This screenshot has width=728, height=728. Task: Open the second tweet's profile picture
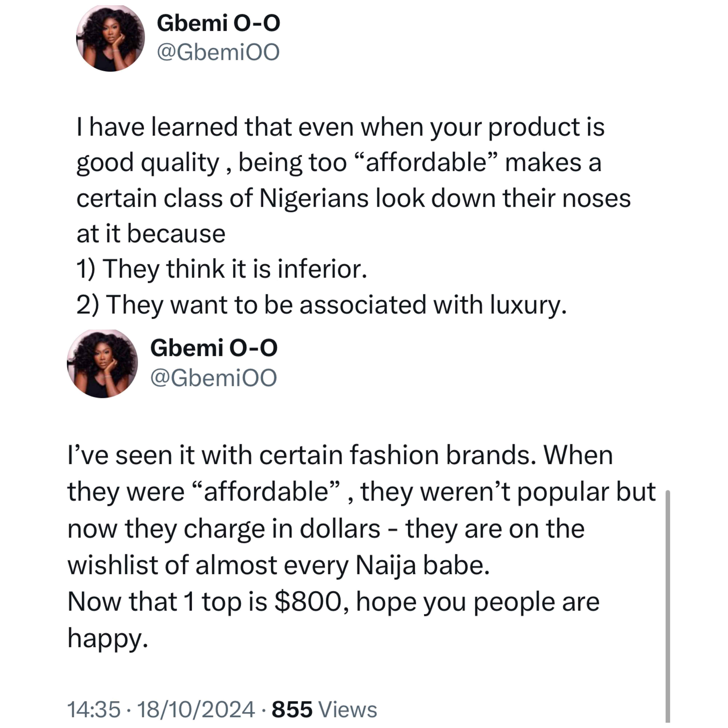click(102, 364)
